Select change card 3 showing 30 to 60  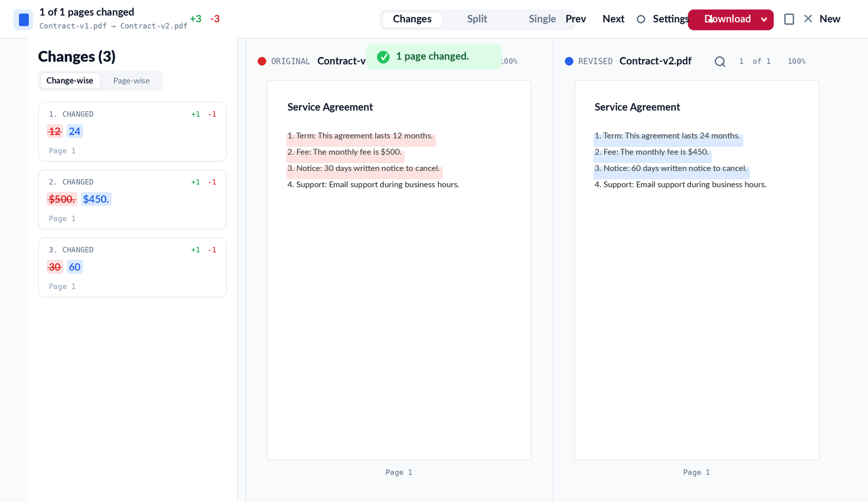(132, 267)
